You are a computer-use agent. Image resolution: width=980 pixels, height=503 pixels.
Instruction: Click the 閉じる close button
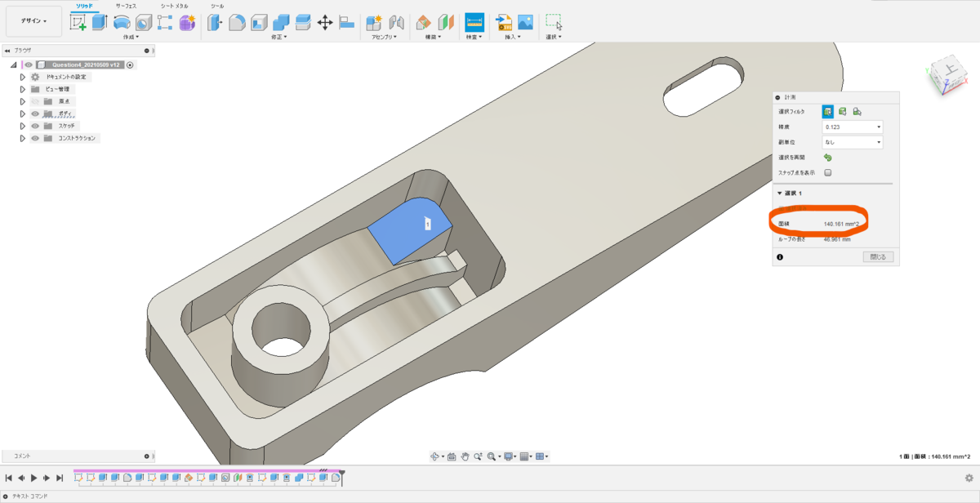click(x=879, y=256)
